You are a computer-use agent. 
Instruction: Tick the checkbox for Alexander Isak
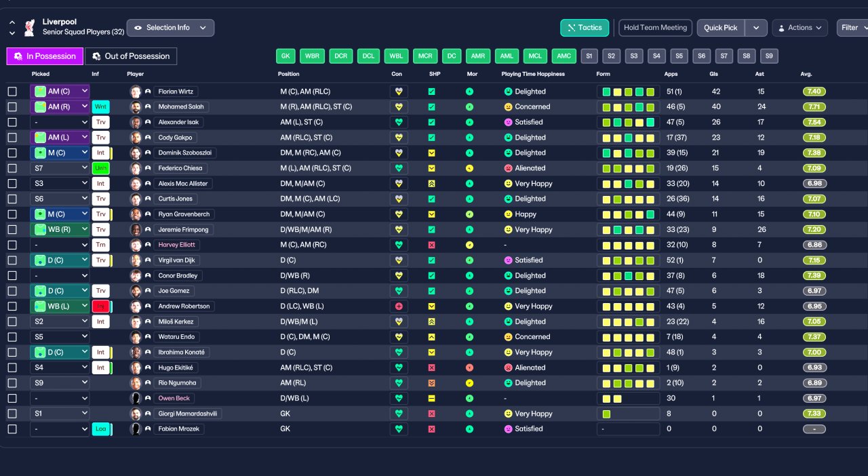click(12, 122)
